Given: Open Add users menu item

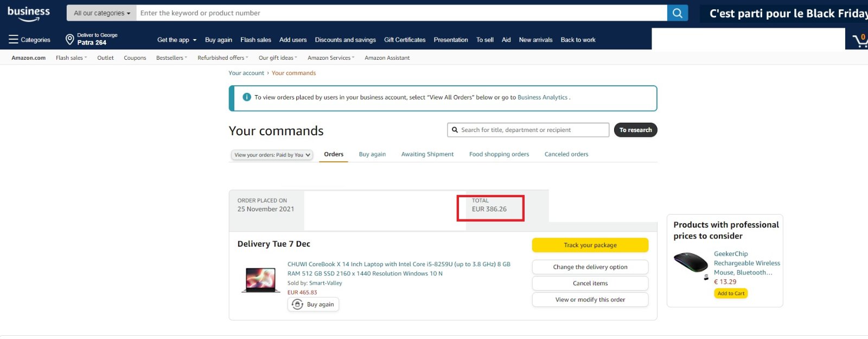Looking at the screenshot, I should 293,40.
